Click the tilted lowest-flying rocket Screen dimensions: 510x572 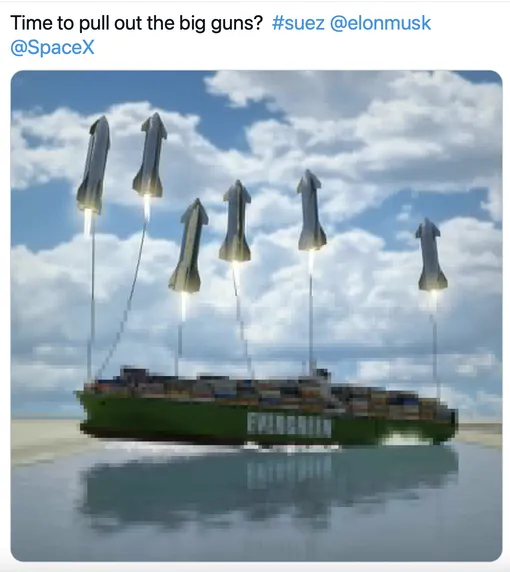tap(188, 246)
